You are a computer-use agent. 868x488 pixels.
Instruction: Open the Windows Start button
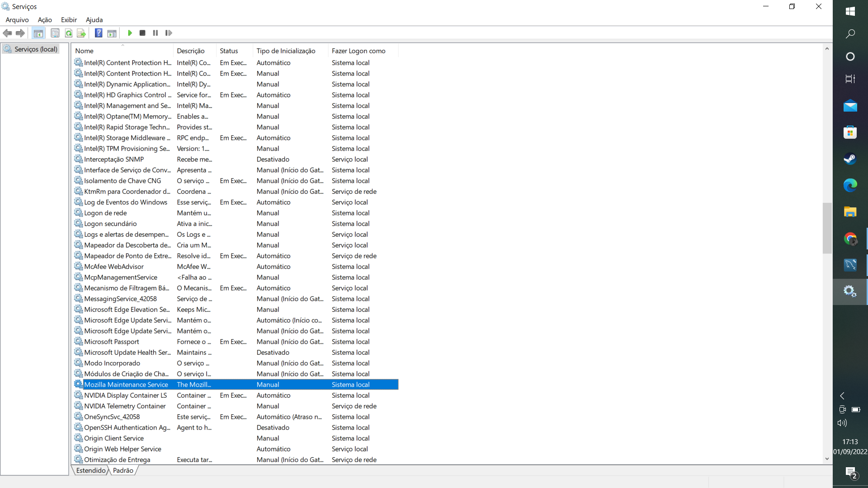coord(850,11)
